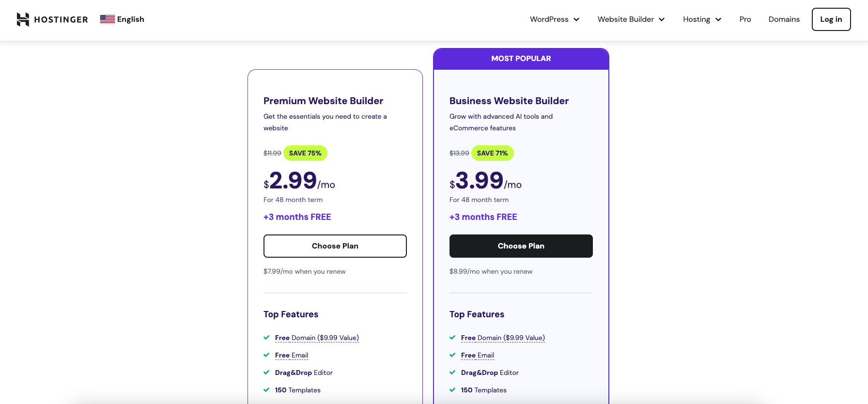Click the $3.99/mo price
868x404 pixels.
tap(485, 181)
